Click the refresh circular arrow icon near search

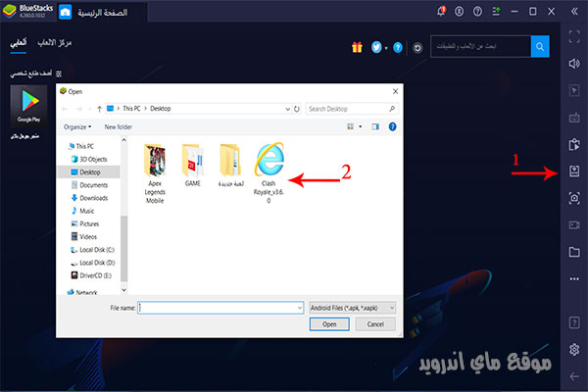417,48
